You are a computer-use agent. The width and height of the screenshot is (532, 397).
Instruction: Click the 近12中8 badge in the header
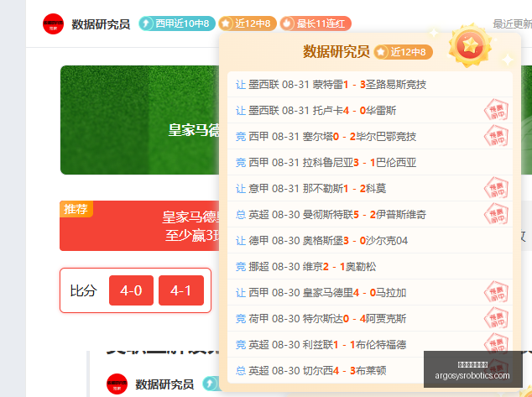coord(248,24)
